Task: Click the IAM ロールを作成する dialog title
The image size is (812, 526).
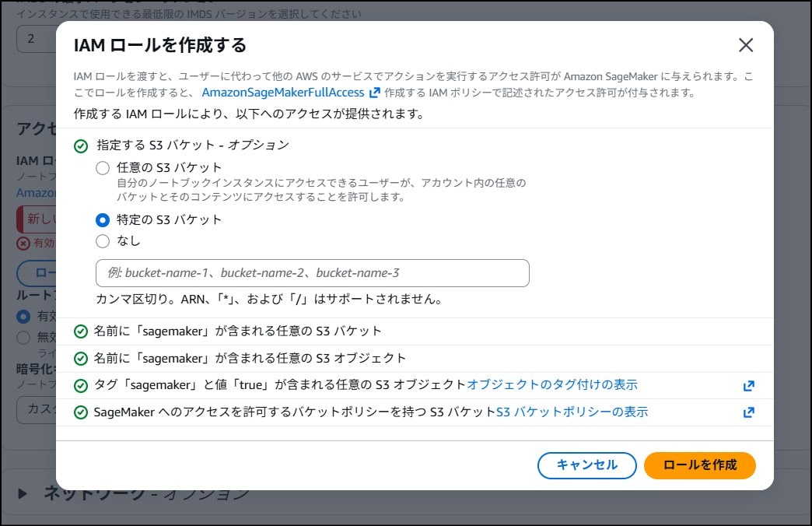Action: tap(160, 45)
